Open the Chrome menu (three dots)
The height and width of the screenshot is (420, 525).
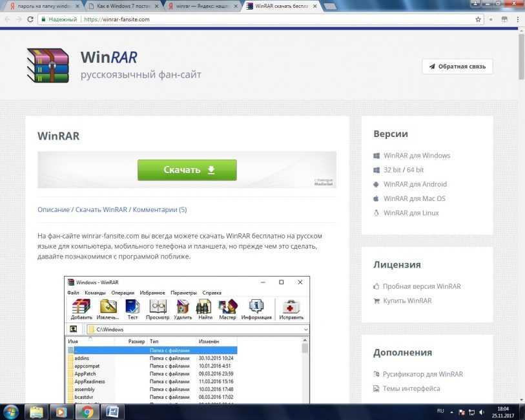click(x=517, y=19)
